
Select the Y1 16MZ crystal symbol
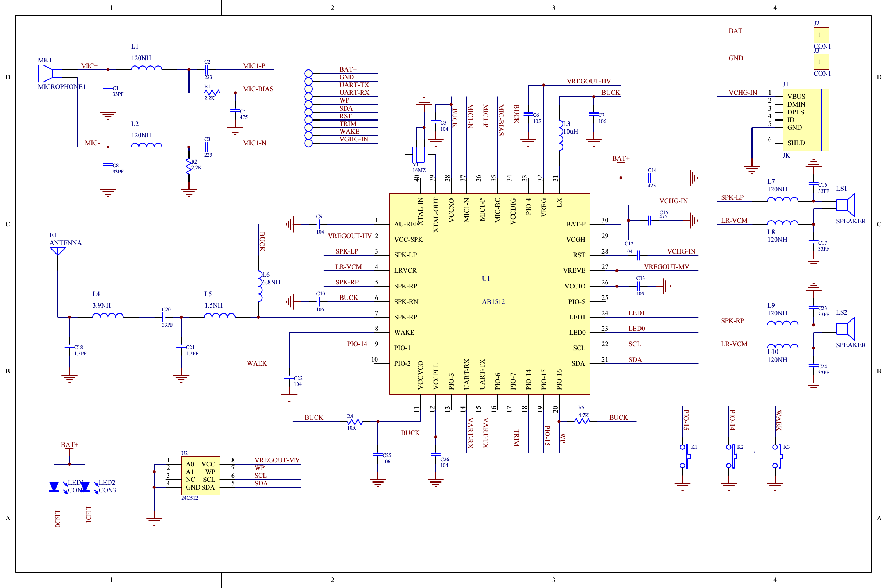click(x=420, y=154)
